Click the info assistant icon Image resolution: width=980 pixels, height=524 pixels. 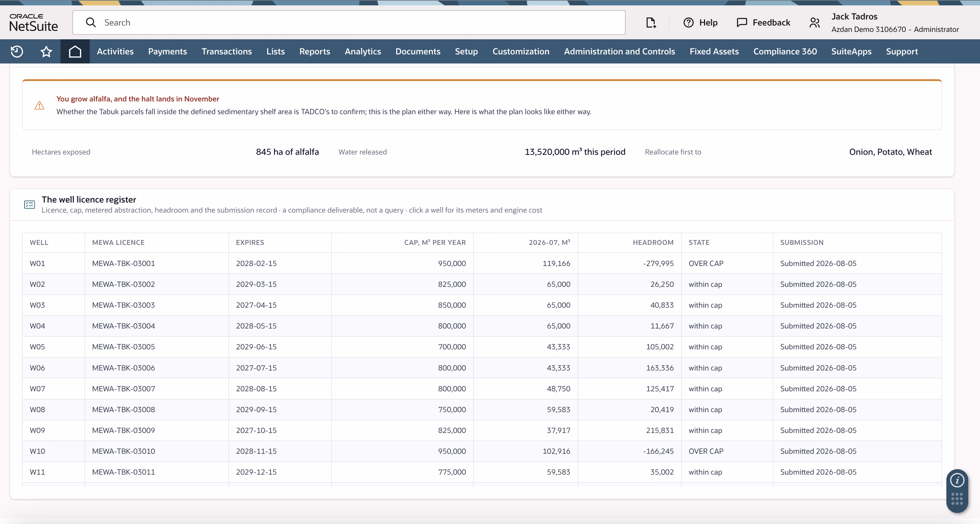coord(957,480)
